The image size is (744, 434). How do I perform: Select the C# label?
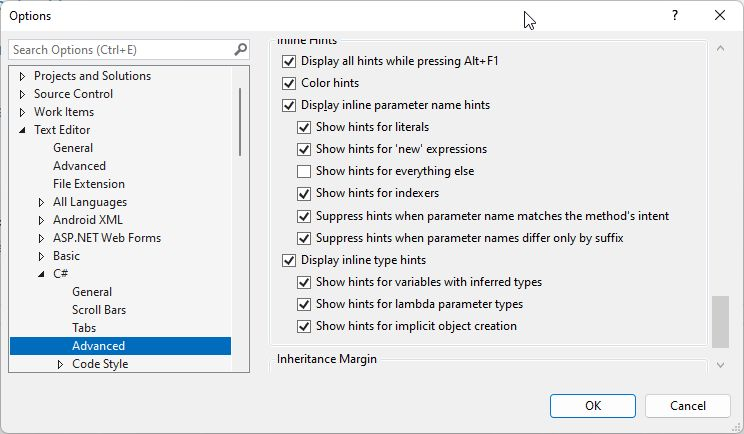point(60,274)
